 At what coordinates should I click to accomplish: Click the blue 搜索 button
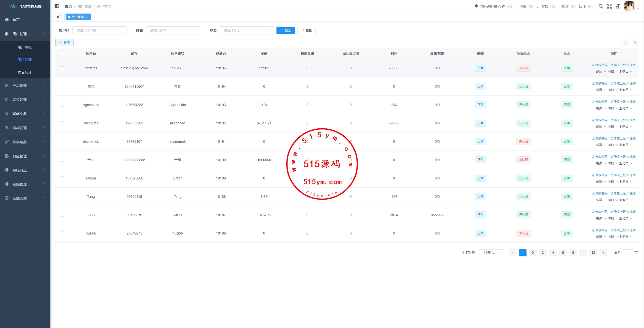[x=285, y=30]
